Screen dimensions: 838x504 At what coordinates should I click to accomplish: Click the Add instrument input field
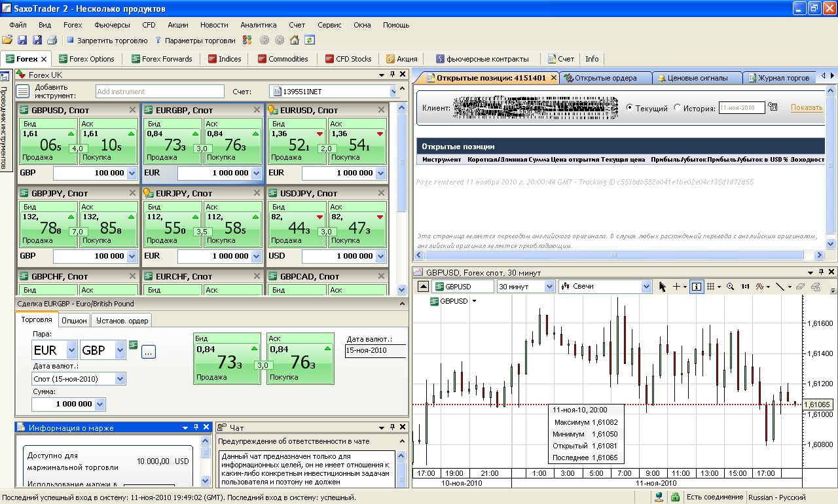pyautogui.click(x=160, y=92)
